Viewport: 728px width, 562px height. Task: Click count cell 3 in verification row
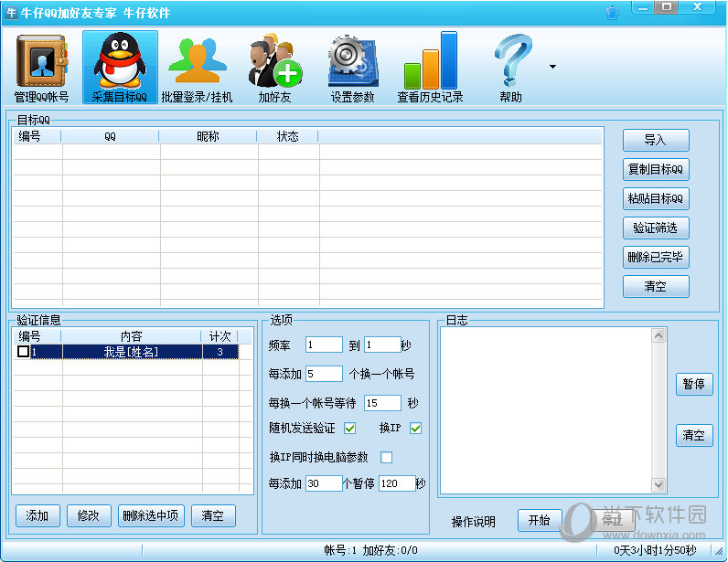point(220,352)
